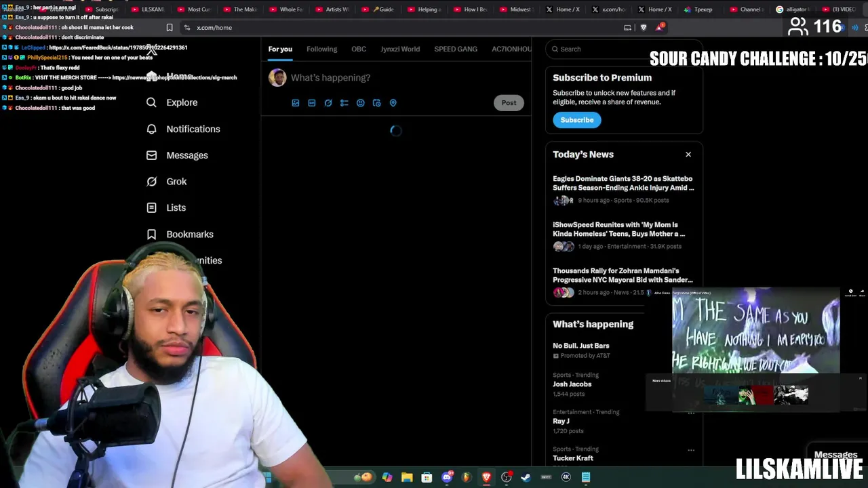868x488 pixels.
Task: Click the Brave Rewards notification icon
Action: pos(659,27)
